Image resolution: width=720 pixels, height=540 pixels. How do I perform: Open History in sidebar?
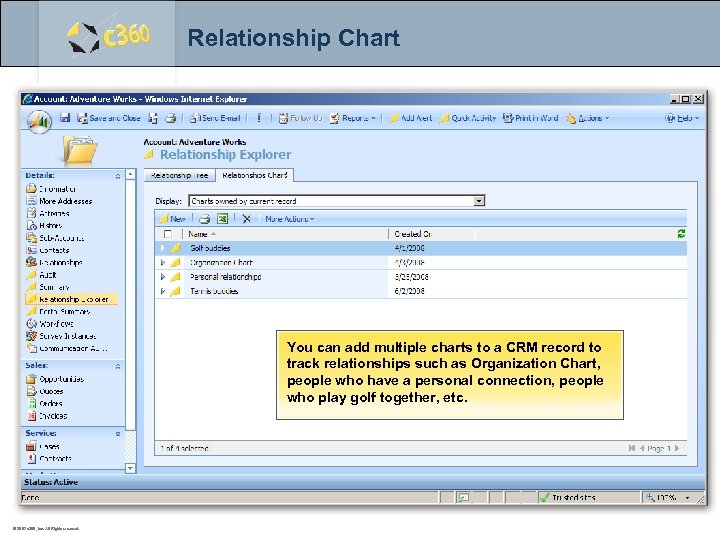tap(44, 225)
